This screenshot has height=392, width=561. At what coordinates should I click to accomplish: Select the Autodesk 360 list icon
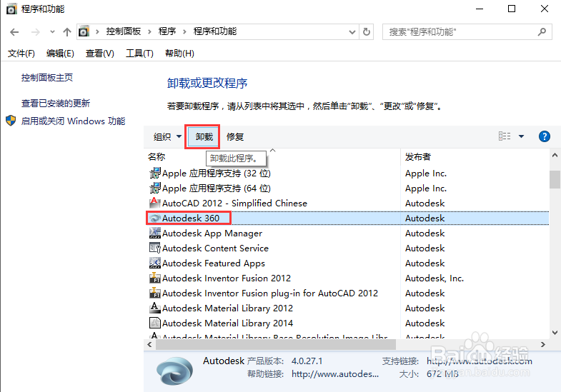[154, 218]
